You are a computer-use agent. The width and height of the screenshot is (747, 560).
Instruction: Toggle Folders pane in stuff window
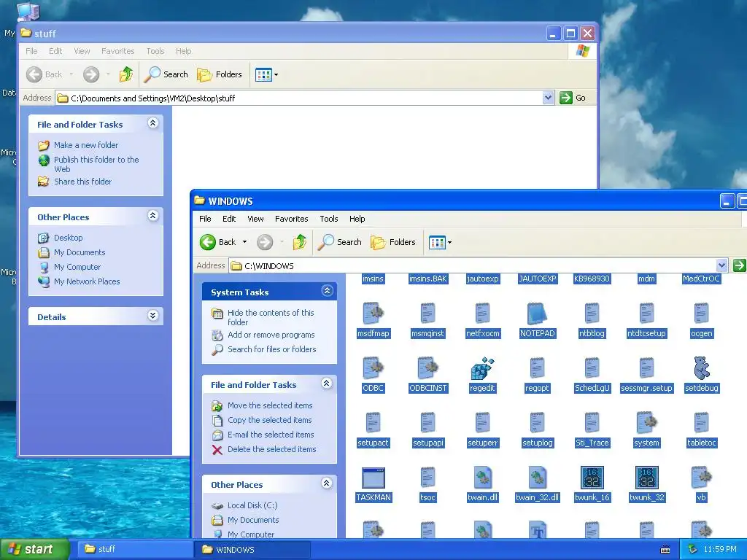point(220,74)
